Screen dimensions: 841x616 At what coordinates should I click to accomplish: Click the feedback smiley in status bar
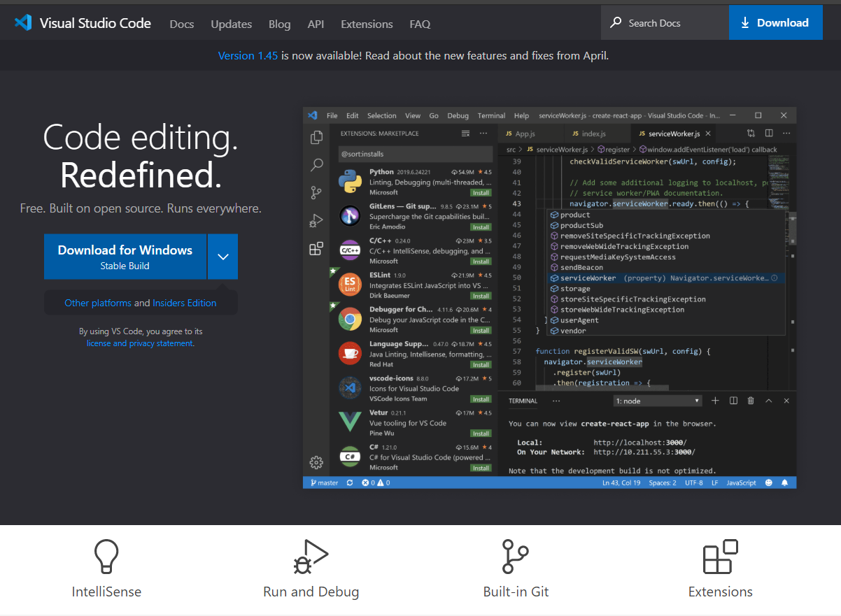(x=769, y=482)
